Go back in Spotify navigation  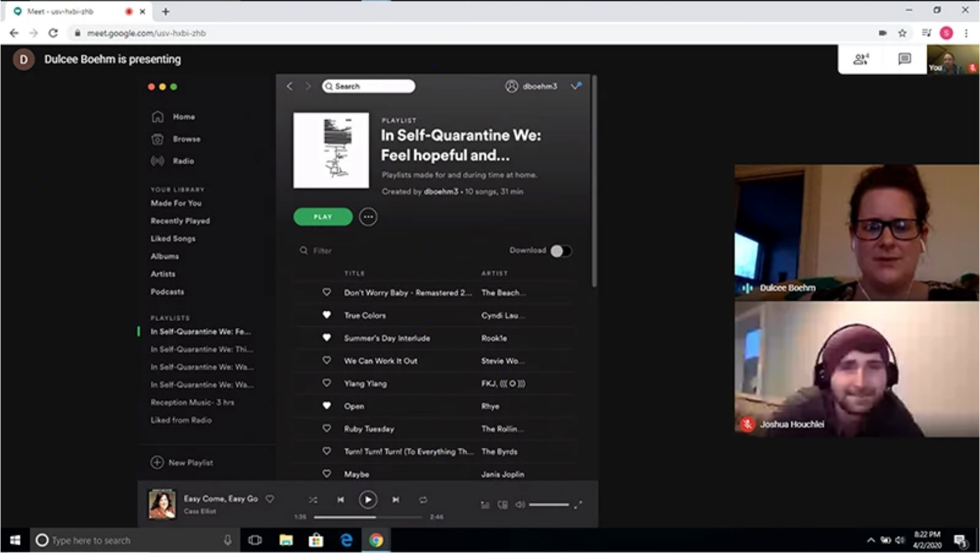point(290,86)
